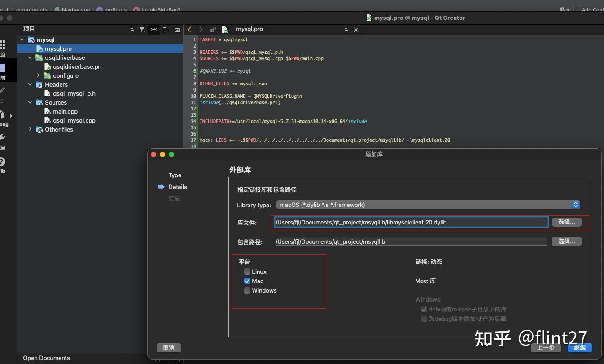
Task: Click the 继续 button to proceed
Action: click(x=580, y=348)
